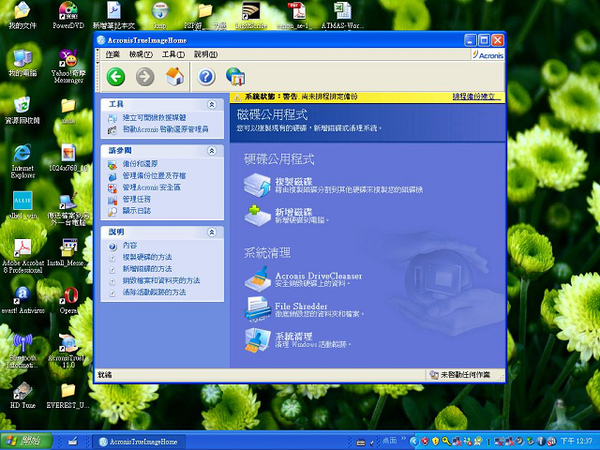Collapse the 工具 sidebar panel
600x450 pixels.
point(212,104)
